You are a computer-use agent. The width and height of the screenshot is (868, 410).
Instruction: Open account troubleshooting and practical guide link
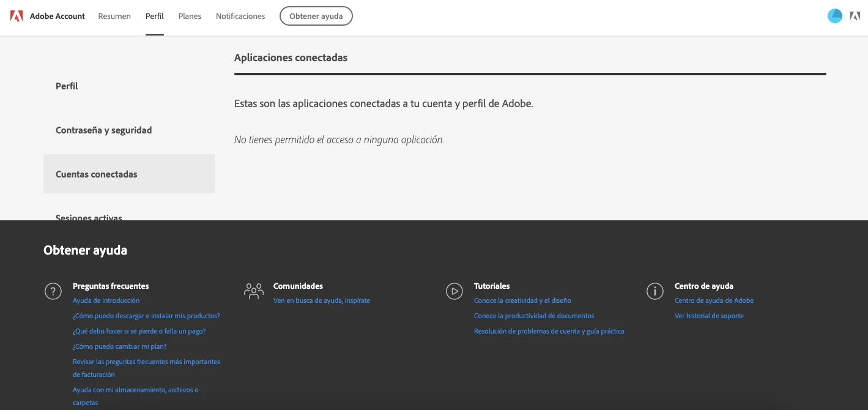click(x=549, y=331)
